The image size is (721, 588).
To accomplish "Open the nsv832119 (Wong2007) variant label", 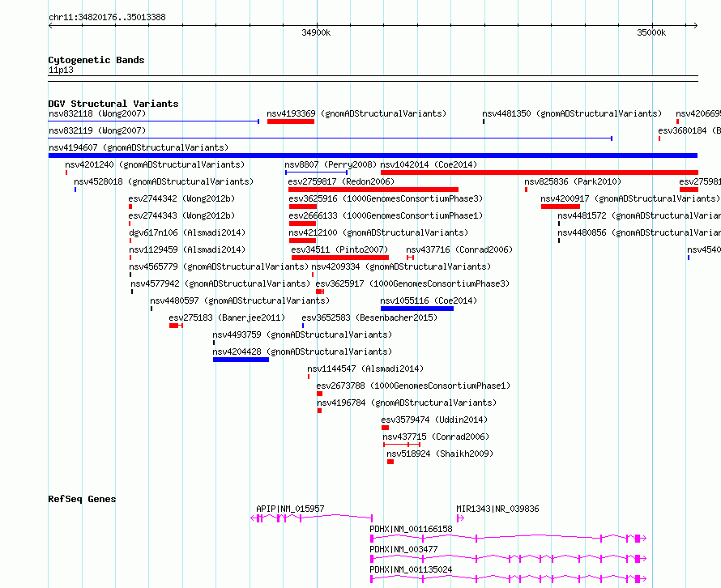I will pyautogui.click(x=97, y=130).
